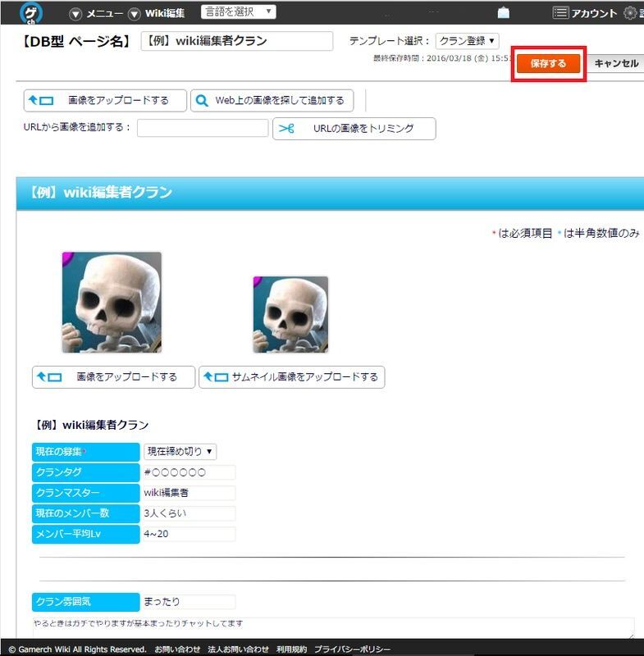Click the URLの画像をトリミング scissors button
644x656 pixels.
click(354, 129)
